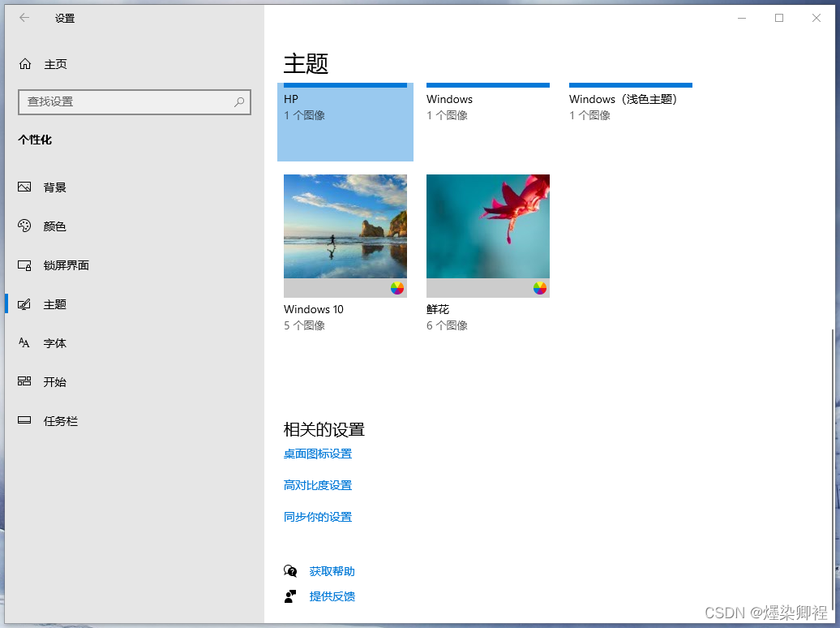Focus the 查找设置 search box
Viewport: 840px width, 628px height.
[x=135, y=102]
